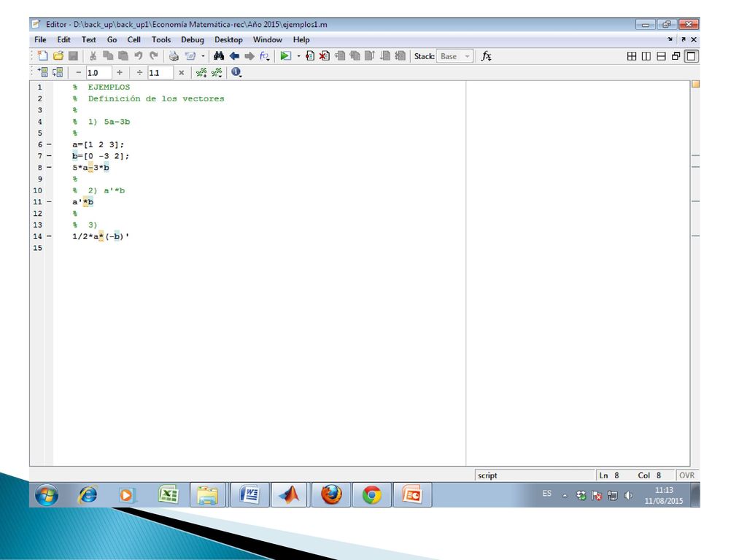747x560 pixels.
Task: Open the Edit menu
Action: pos(63,39)
